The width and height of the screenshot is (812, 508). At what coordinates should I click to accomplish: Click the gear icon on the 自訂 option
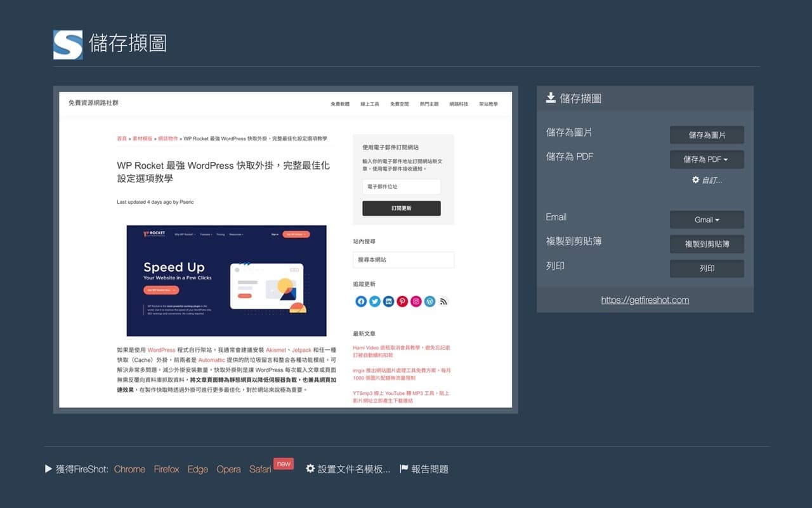click(695, 180)
